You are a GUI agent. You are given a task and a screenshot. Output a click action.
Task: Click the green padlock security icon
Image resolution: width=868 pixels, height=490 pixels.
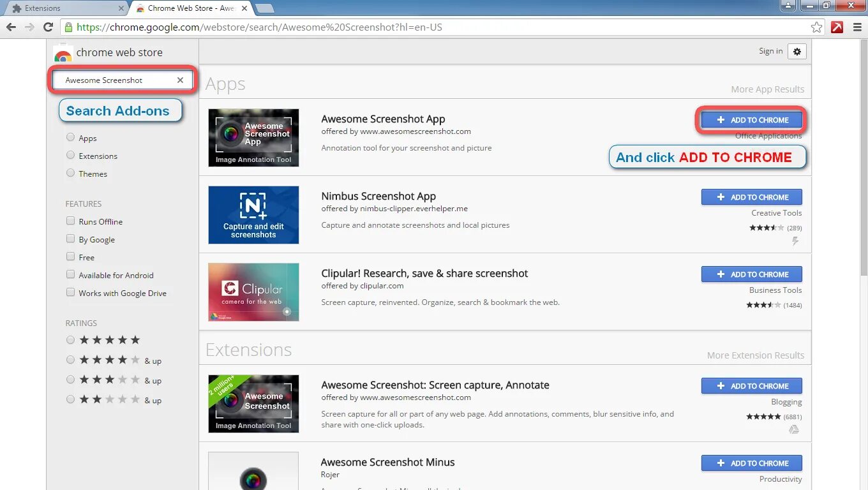click(x=68, y=27)
